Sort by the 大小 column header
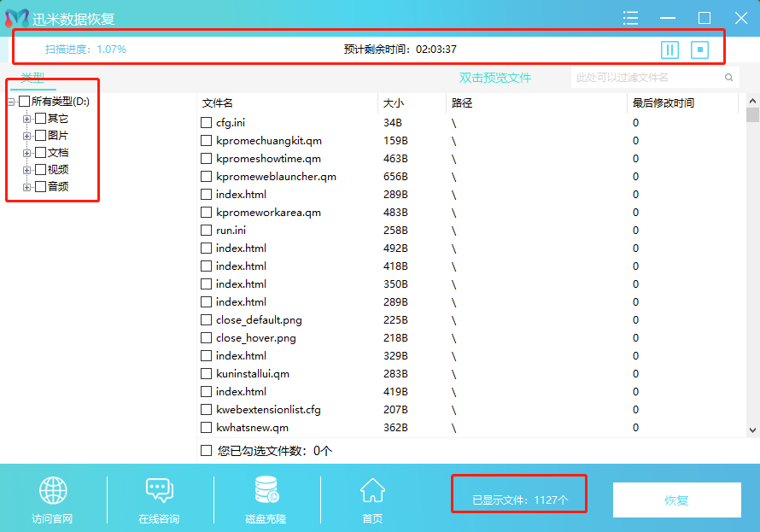 point(394,103)
